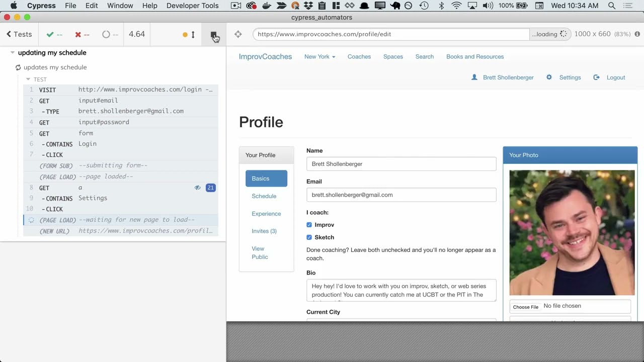The image size is (644, 362).
Task: Open the Cypress app menu
Action: click(41, 6)
